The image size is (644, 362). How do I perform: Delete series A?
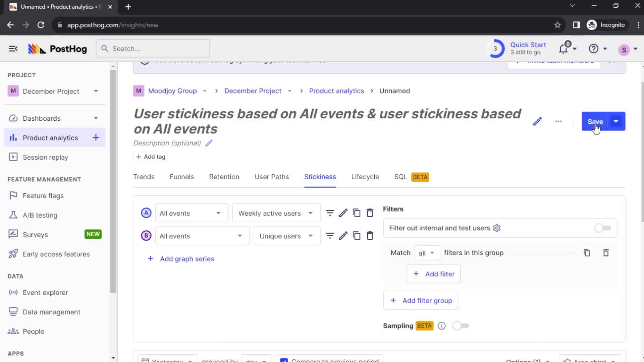[x=370, y=213]
